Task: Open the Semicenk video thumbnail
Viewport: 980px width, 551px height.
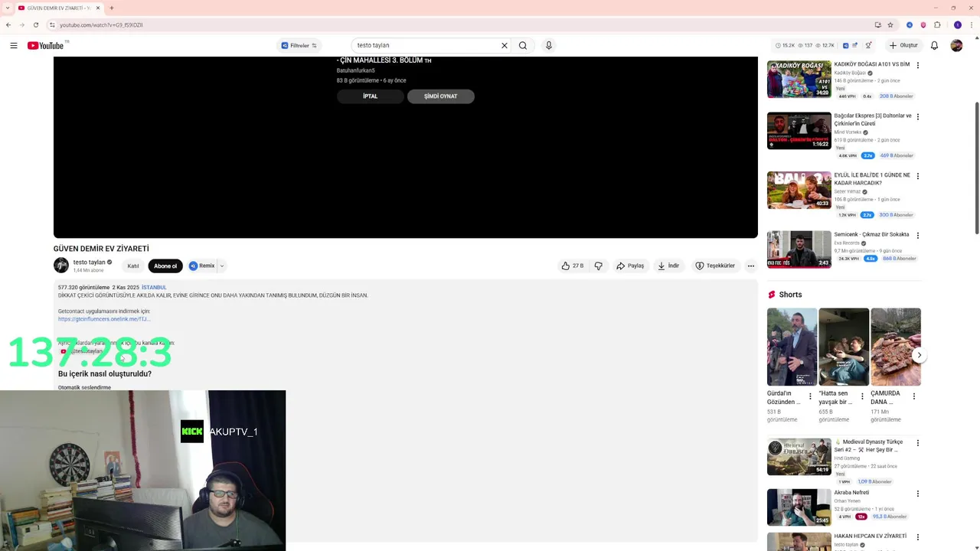Action: tap(799, 249)
